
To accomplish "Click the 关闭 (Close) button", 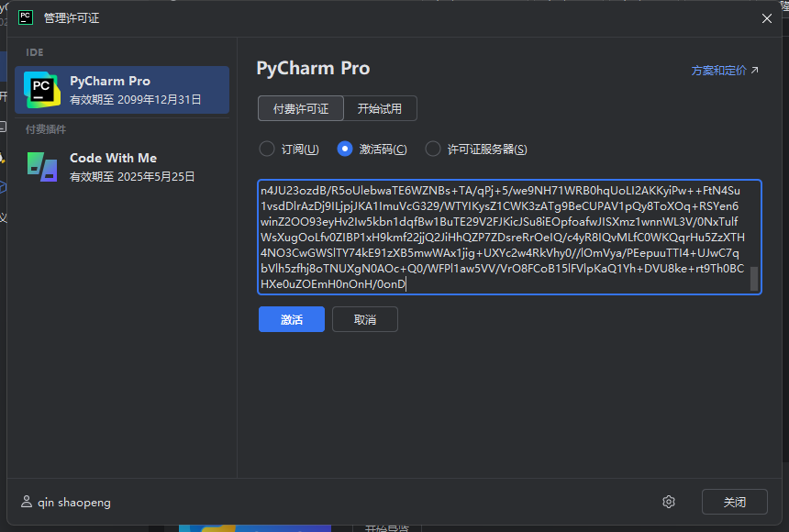I will [x=735, y=502].
